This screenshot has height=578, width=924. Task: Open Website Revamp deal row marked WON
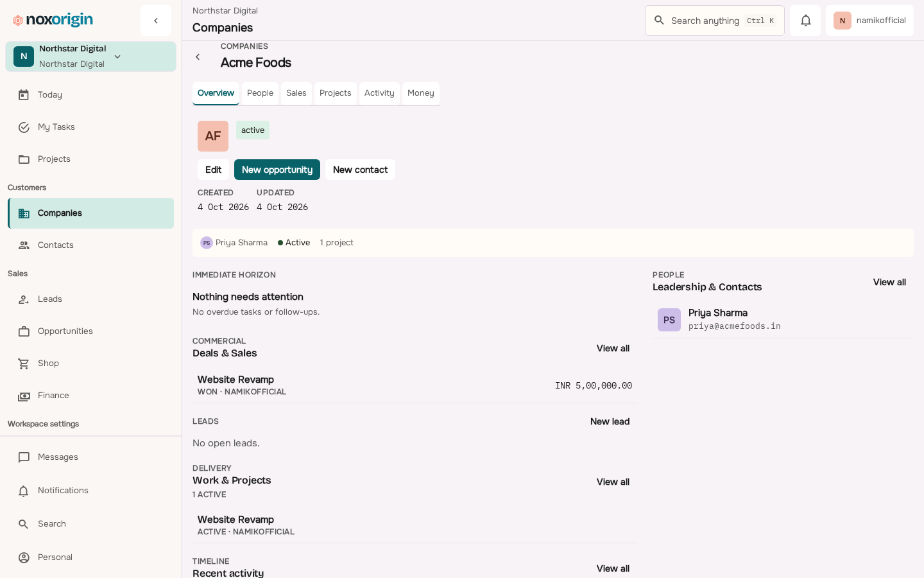click(x=415, y=385)
